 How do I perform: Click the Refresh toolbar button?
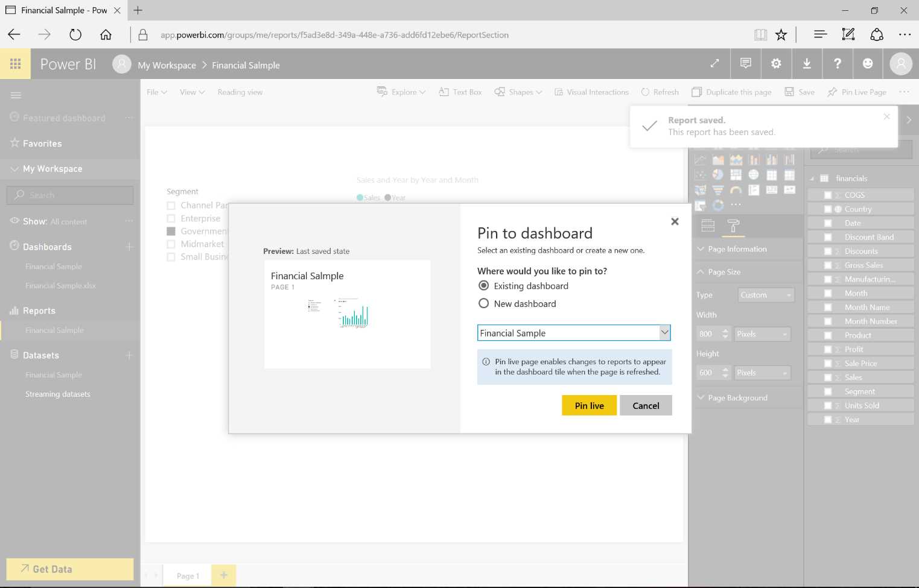[x=660, y=92]
